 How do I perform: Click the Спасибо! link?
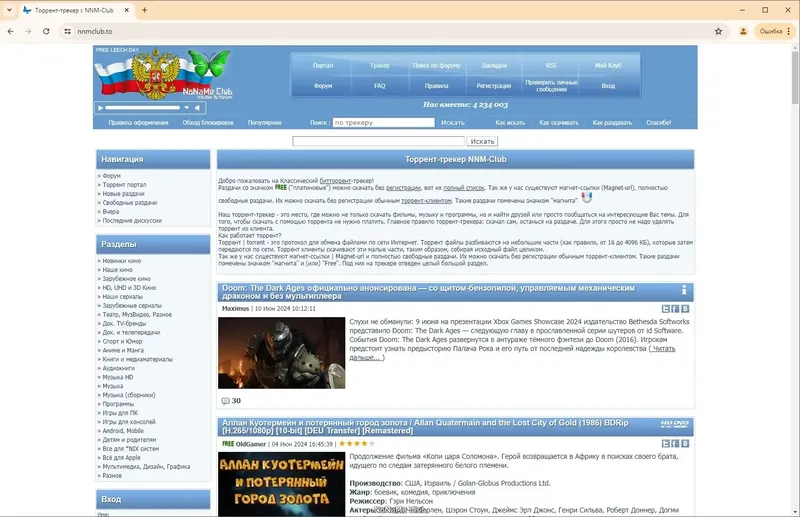coord(659,122)
